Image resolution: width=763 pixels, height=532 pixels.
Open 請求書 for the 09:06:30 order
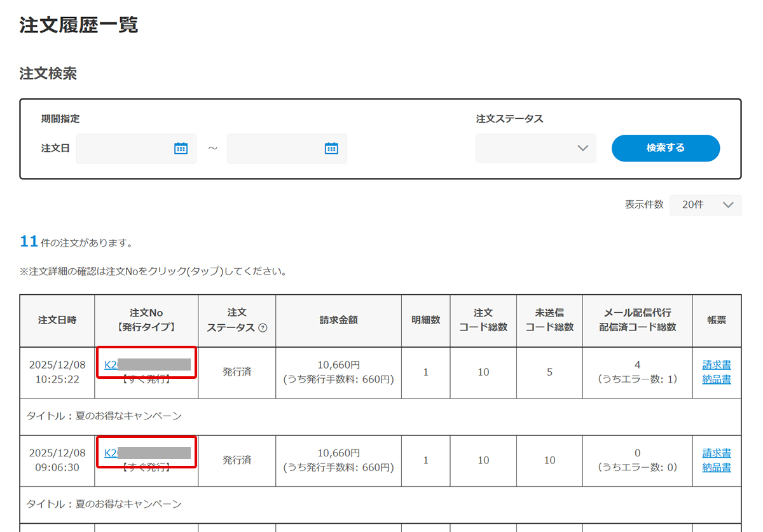click(x=717, y=453)
